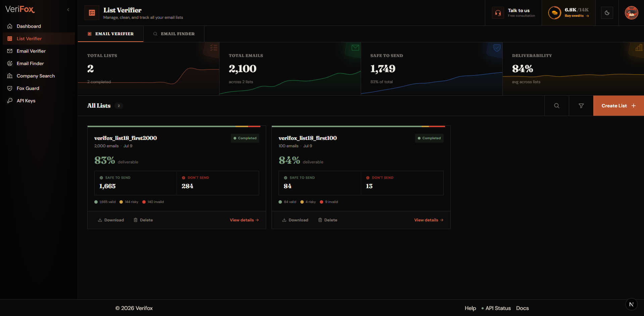Click the 84 Safe to Send value

click(x=288, y=186)
